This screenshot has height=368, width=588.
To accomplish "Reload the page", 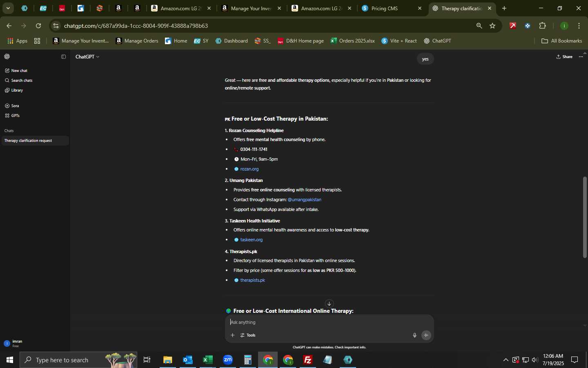I will [38, 26].
